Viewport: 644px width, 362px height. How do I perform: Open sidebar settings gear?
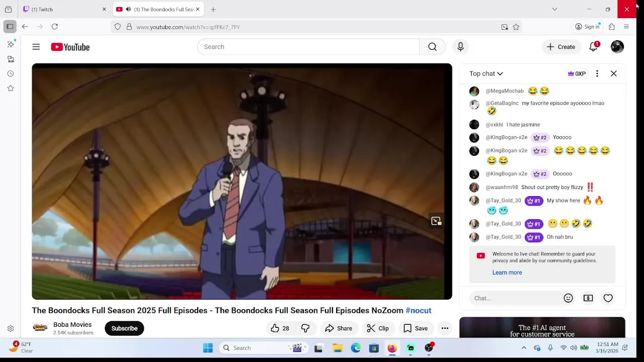11,329
